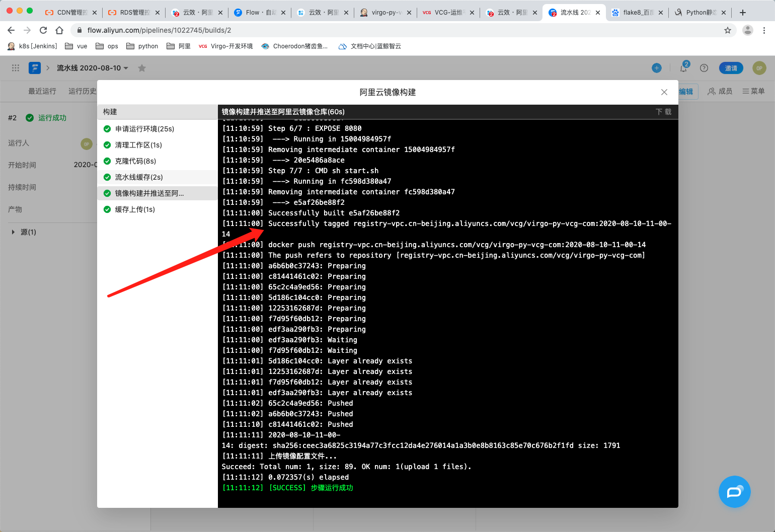Open the OP user avatar menu
The width and height of the screenshot is (775, 532).
[759, 68]
